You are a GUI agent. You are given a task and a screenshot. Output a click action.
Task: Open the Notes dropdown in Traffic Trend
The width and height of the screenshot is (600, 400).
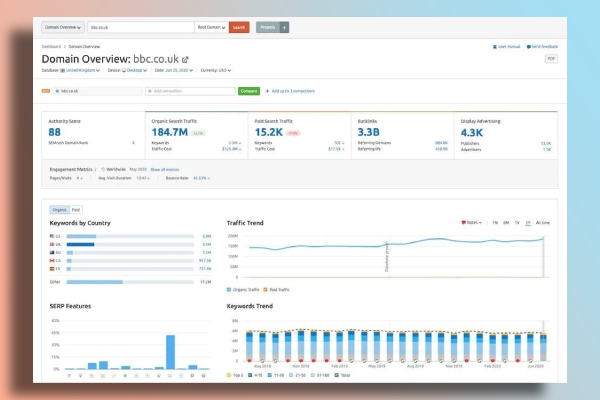(x=471, y=222)
